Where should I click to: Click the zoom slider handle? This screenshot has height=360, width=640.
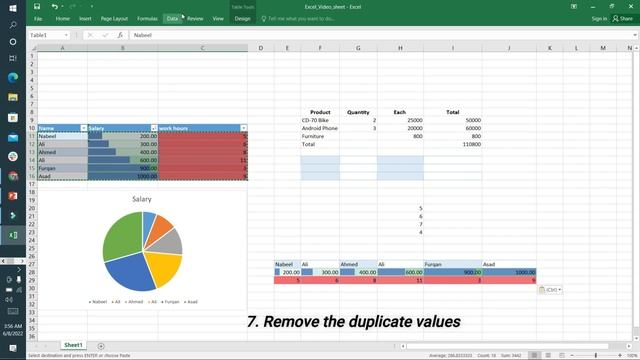[x=596, y=356]
